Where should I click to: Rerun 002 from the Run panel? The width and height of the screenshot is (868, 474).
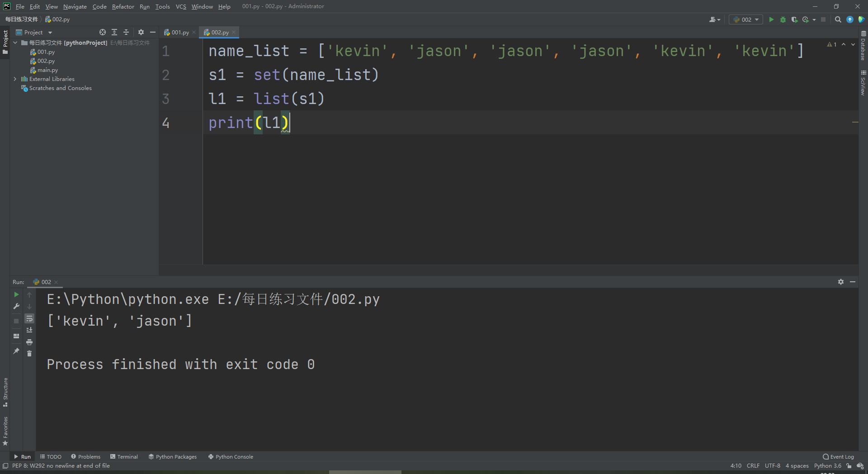[16, 294]
